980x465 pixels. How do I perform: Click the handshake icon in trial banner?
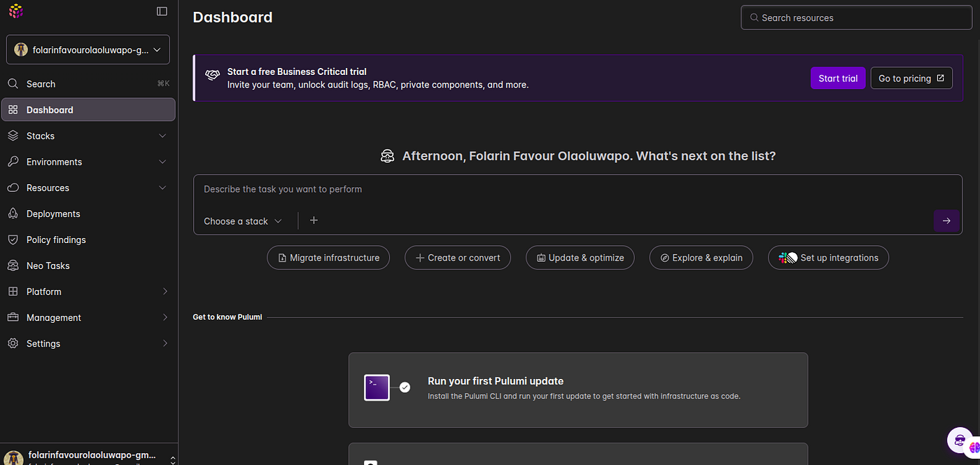(x=212, y=74)
